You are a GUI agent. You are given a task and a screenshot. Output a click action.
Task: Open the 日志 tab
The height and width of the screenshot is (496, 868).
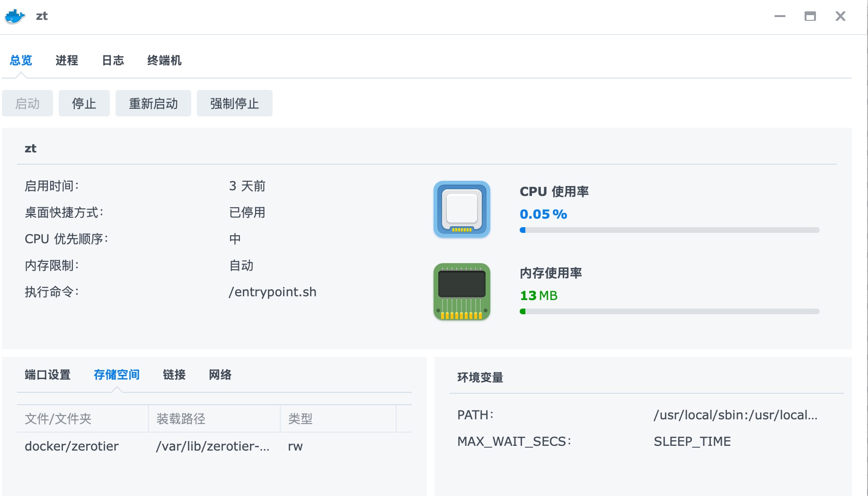[113, 61]
